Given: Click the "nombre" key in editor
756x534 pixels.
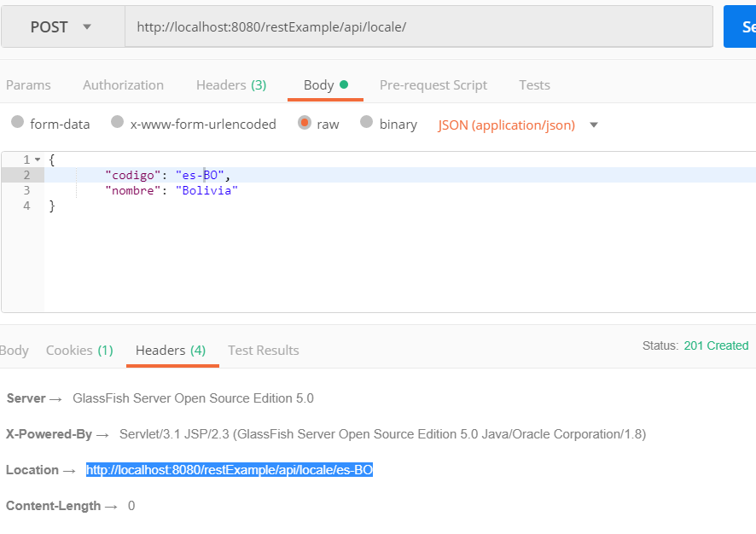Looking at the screenshot, I should [x=132, y=190].
